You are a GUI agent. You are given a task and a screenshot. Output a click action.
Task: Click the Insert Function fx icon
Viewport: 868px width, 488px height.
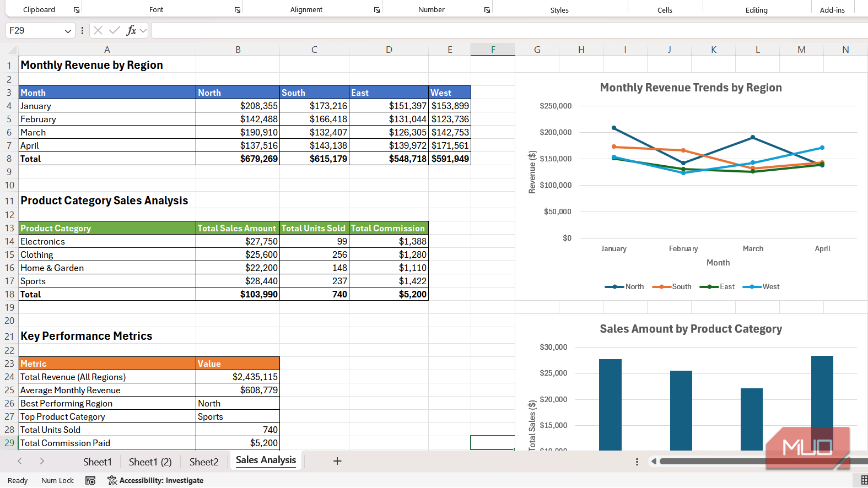[x=131, y=30]
